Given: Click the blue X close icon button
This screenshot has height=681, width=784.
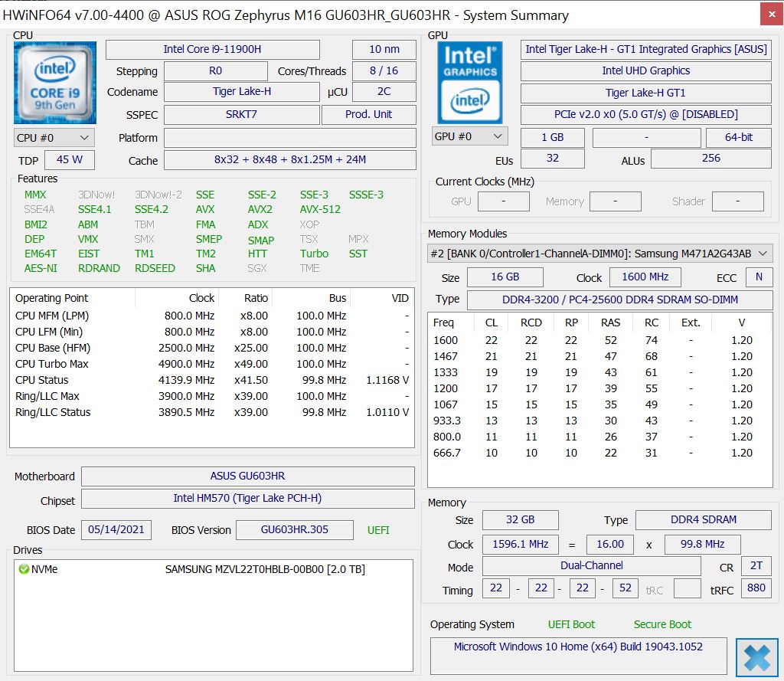Looking at the screenshot, I should [x=756, y=657].
